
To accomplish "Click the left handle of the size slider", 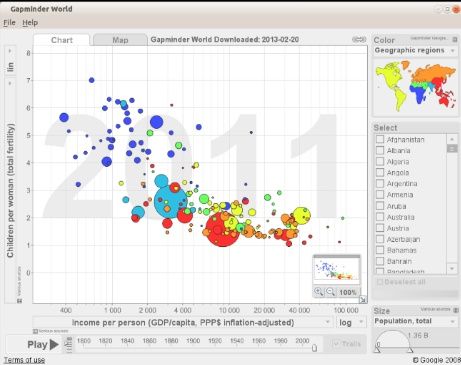I will coord(377,350).
